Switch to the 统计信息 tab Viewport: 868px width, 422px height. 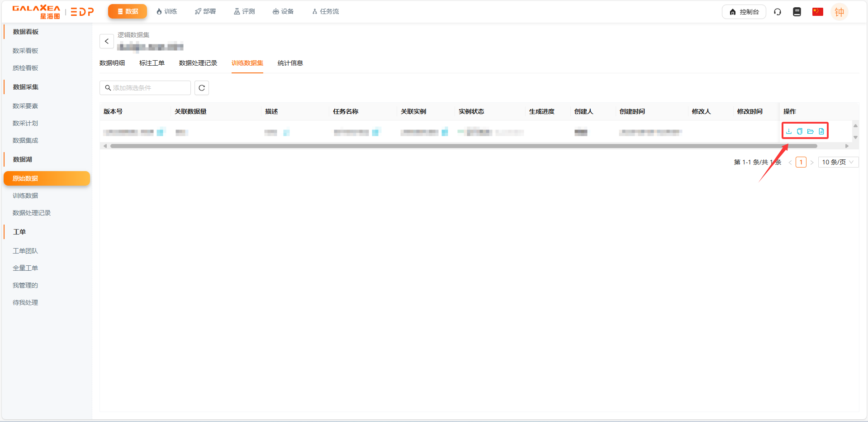coord(290,63)
